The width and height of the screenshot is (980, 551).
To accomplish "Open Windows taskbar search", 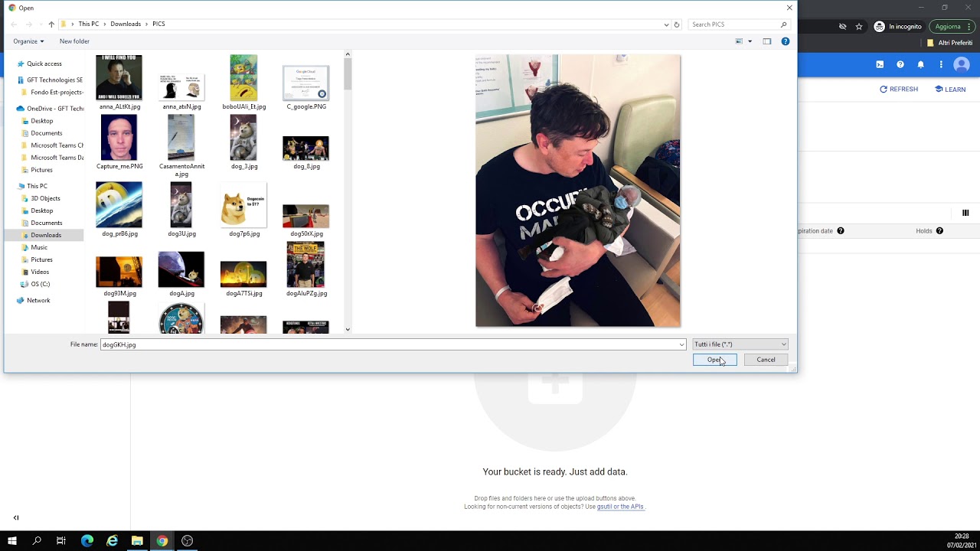I will coord(37,541).
